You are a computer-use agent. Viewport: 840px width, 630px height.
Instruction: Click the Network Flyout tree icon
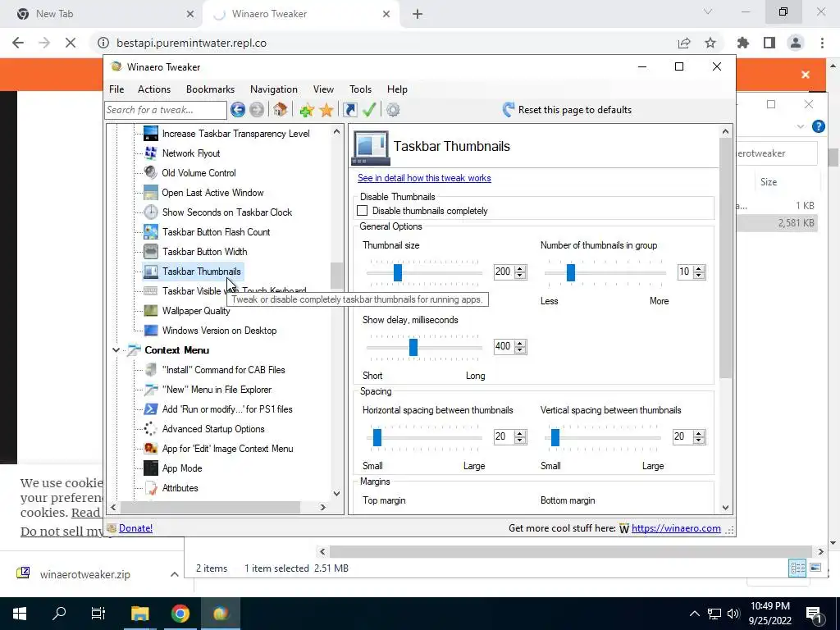click(x=151, y=153)
